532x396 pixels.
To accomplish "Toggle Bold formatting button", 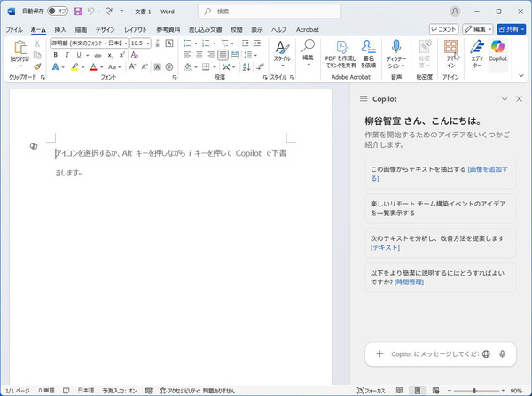I will [55, 55].
